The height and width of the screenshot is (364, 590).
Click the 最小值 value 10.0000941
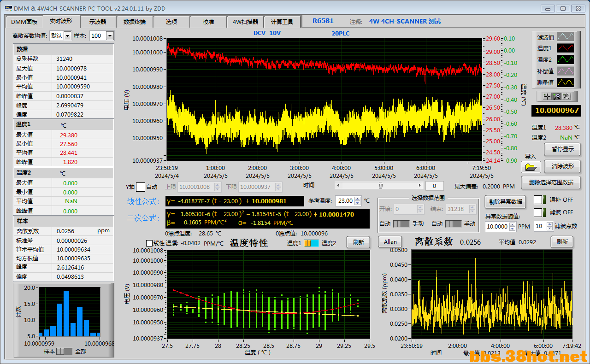coord(71,77)
